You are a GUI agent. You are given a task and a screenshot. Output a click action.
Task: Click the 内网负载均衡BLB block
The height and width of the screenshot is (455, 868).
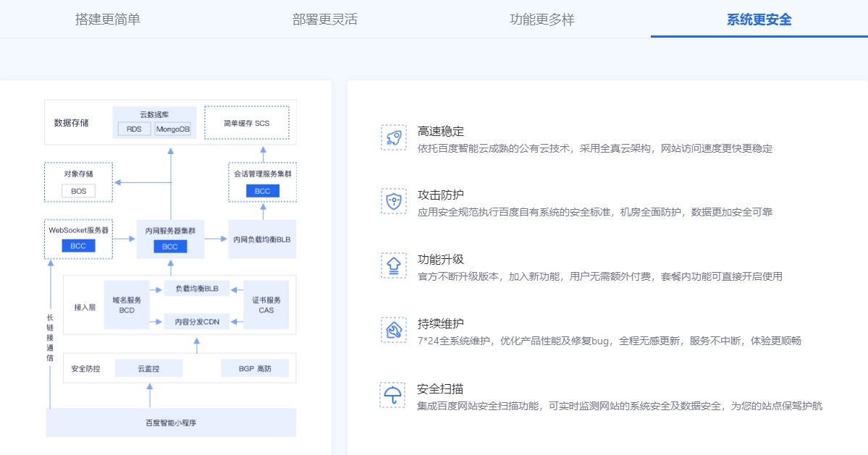point(262,239)
